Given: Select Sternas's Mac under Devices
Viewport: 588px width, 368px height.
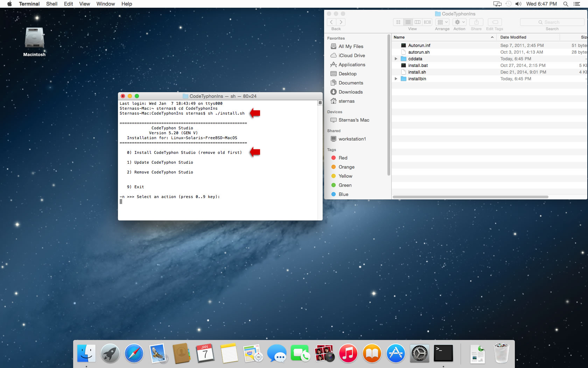Looking at the screenshot, I should pyautogui.click(x=354, y=120).
